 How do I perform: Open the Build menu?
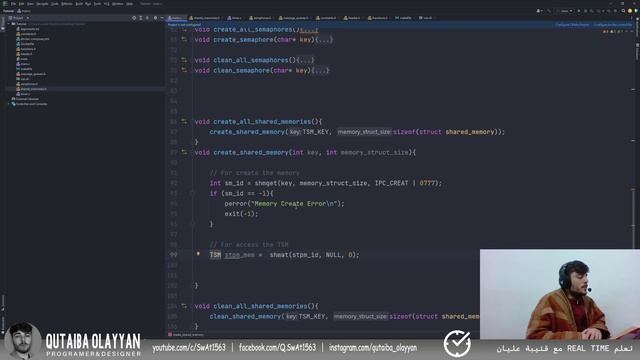pyautogui.click(x=79, y=4)
